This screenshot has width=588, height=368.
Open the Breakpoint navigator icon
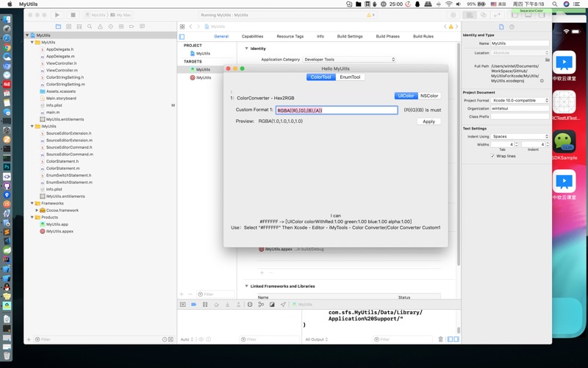coord(132,26)
